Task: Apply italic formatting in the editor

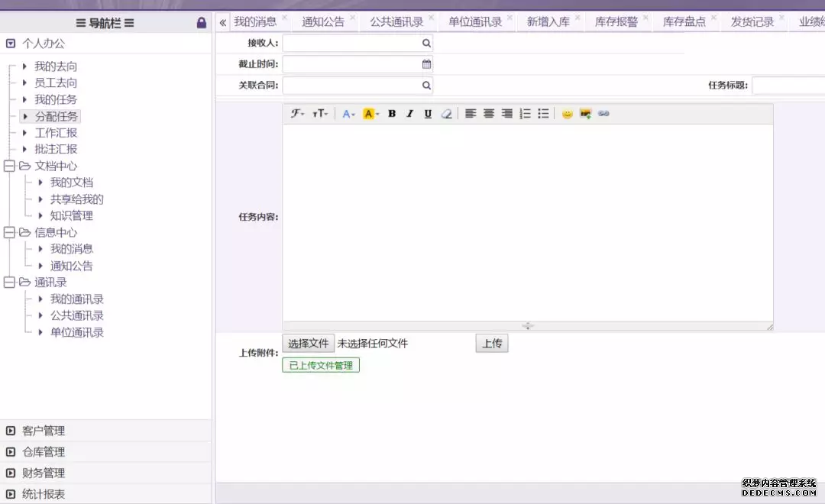Action: pyautogui.click(x=409, y=114)
